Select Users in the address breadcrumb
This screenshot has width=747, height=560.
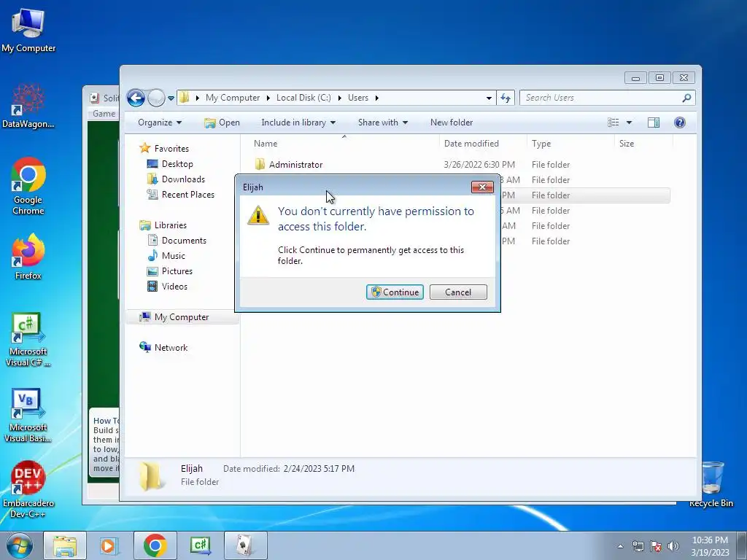[x=357, y=98]
